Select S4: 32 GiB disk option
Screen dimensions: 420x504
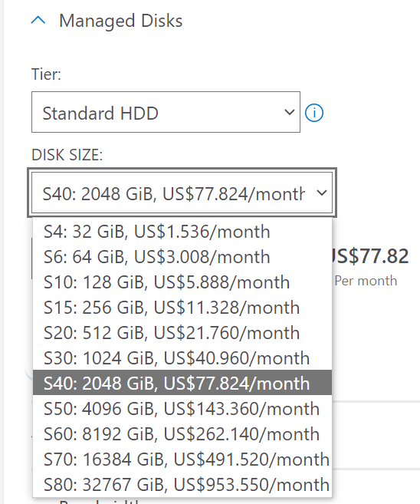pyautogui.click(x=182, y=232)
